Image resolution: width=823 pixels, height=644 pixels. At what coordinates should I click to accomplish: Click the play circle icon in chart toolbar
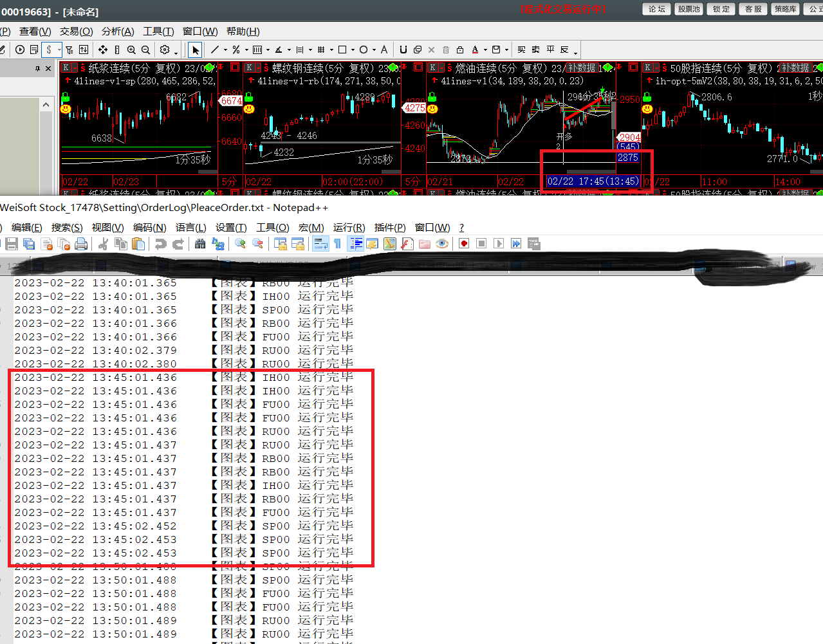(20, 50)
